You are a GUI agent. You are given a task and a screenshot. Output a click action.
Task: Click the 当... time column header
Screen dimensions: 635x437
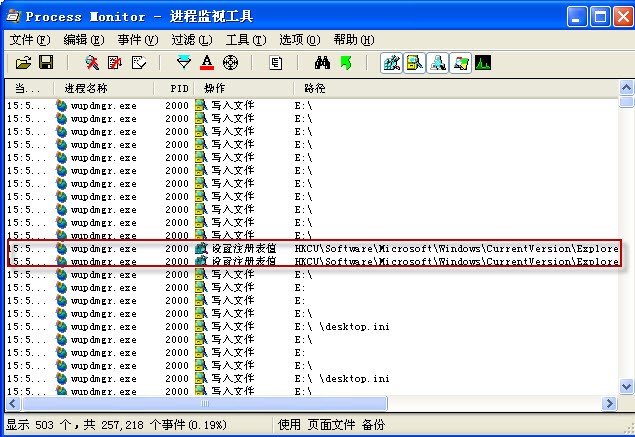point(29,88)
